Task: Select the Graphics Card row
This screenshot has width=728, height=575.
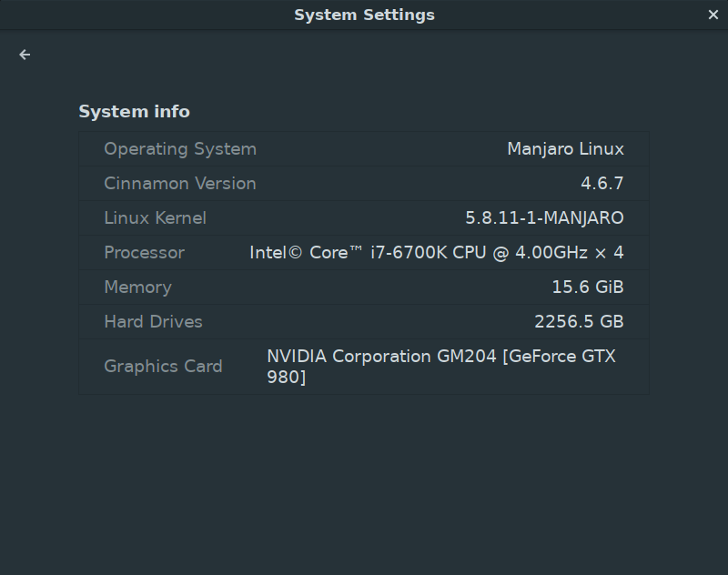Action: click(x=364, y=366)
